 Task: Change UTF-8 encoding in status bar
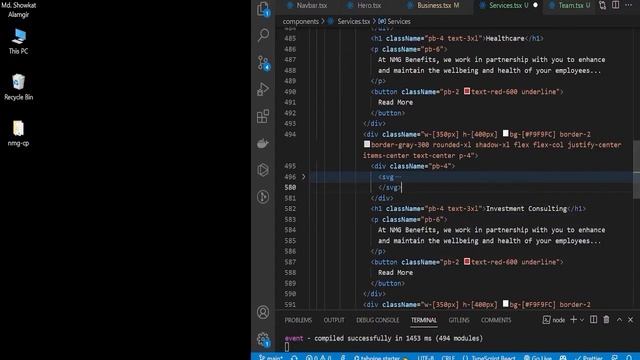(x=425, y=357)
